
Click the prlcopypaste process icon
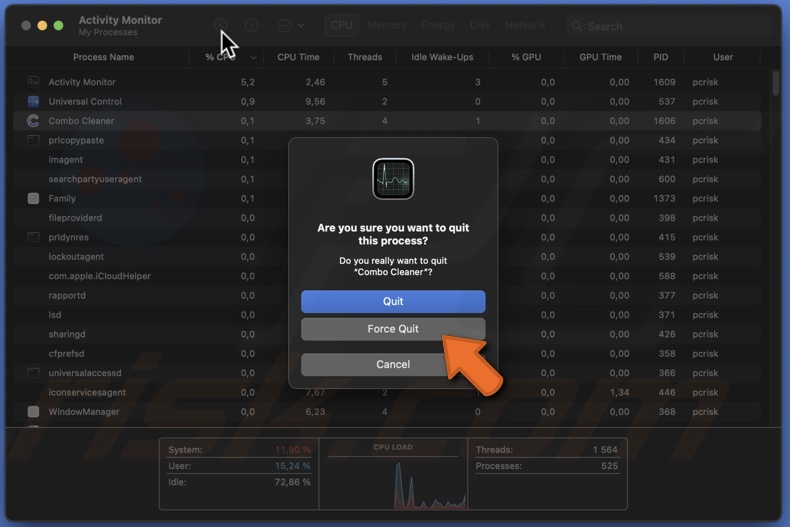(x=33, y=140)
